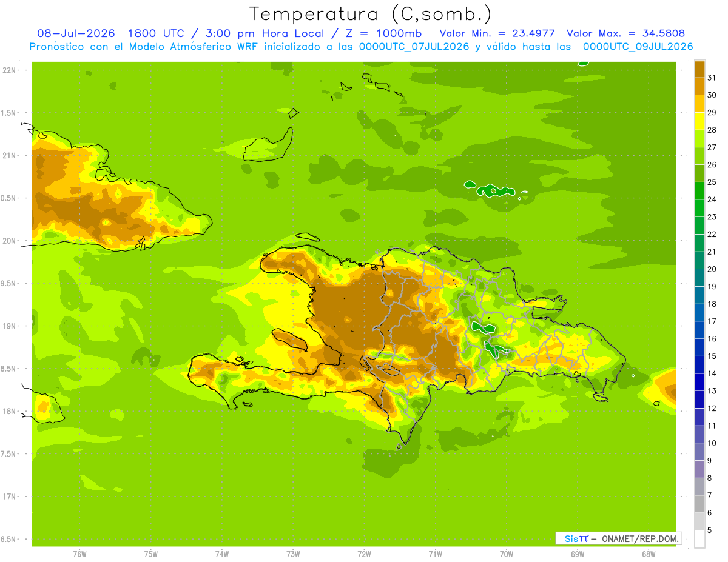Image resolution: width=728 pixels, height=562 pixels.
Task: Click the longitude label "71W"
Action: (435, 554)
